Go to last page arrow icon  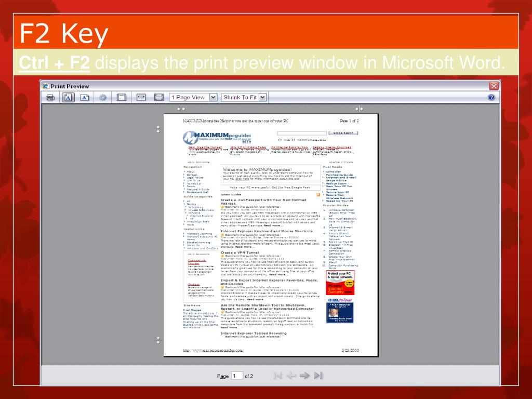[x=318, y=375]
